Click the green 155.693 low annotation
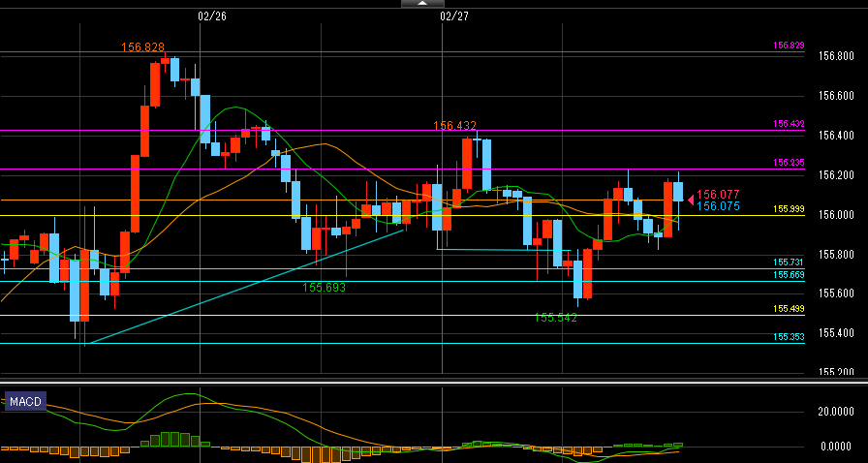 pos(324,288)
